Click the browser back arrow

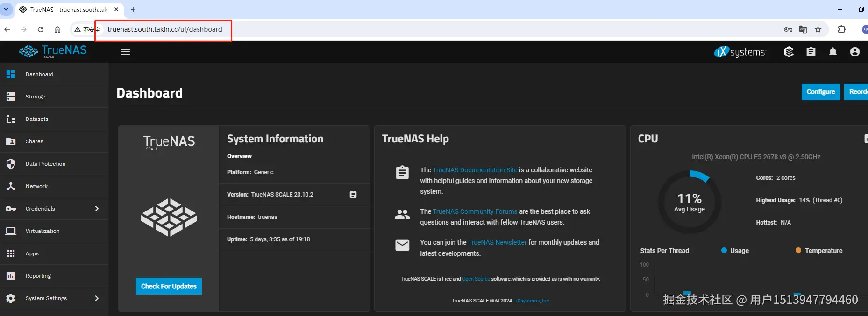pos(7,29)
